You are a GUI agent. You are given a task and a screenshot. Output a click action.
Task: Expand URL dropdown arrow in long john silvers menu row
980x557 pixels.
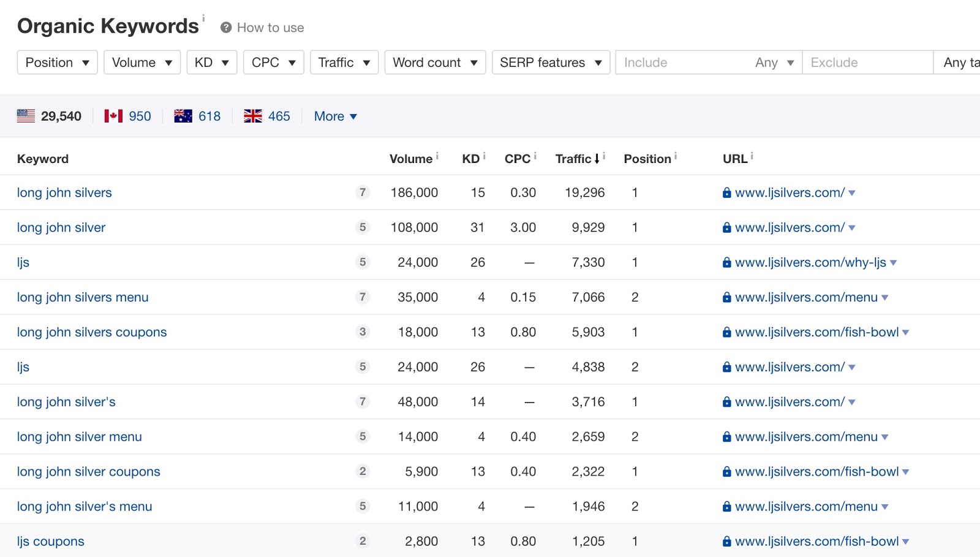tap(884, 298)
